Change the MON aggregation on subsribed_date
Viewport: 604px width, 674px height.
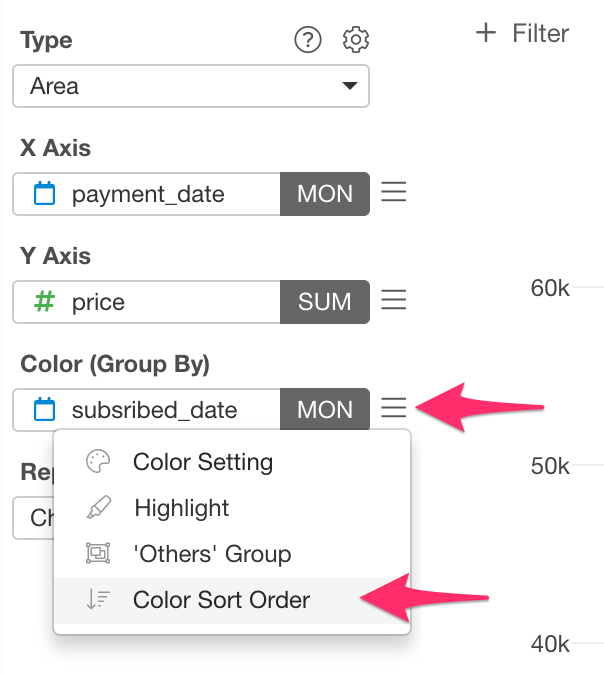point(325,410)
